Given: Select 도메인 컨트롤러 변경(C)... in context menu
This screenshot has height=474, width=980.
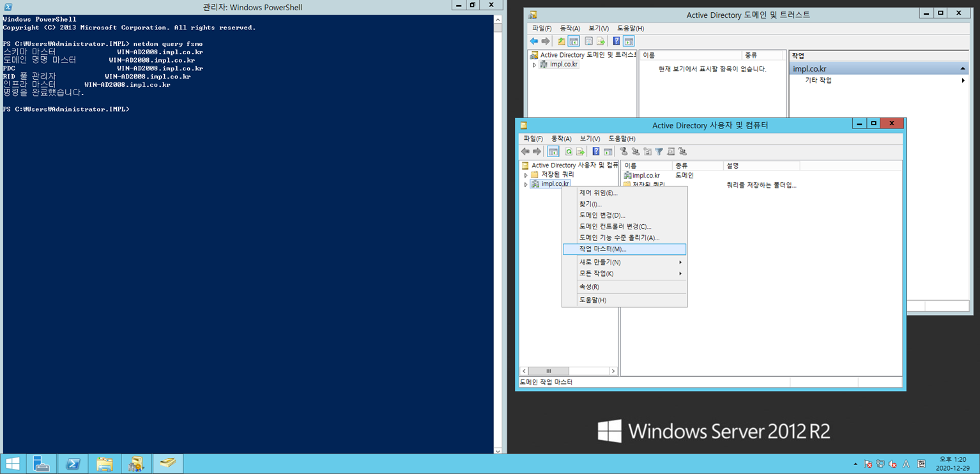Looking at the screenshot, I should [x=624, y=226].
